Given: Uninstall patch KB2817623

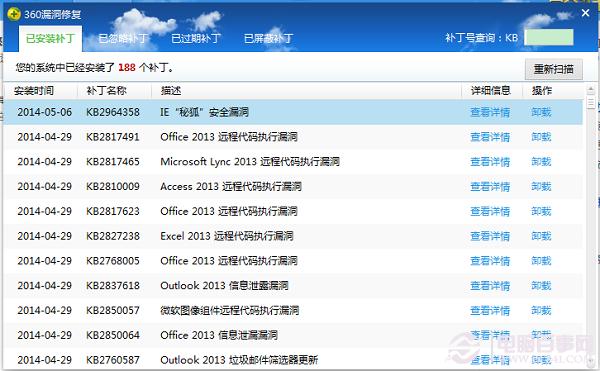Looking at the screenshot, I should coord(541,211).
